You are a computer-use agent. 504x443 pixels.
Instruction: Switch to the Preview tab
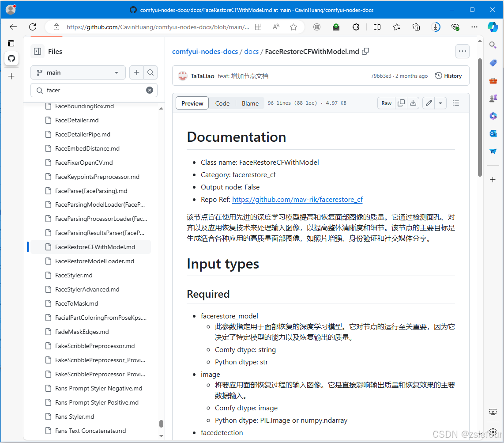(x=192, y=103)
